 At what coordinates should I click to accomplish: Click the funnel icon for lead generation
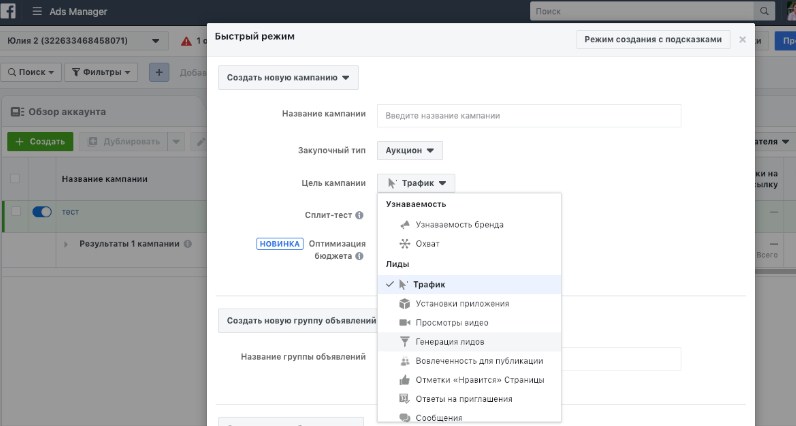[405, 342]
